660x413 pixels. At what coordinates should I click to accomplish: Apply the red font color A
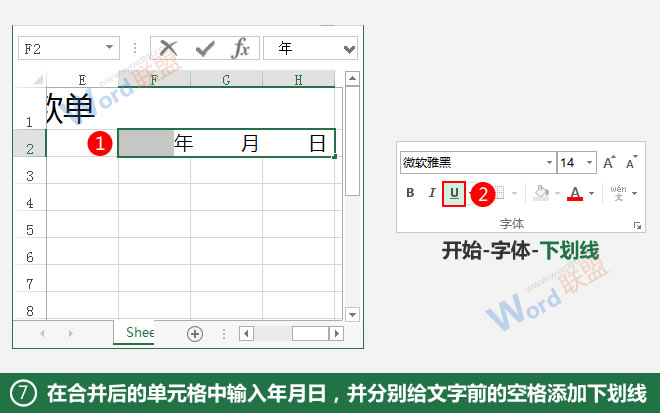[575, 193]
